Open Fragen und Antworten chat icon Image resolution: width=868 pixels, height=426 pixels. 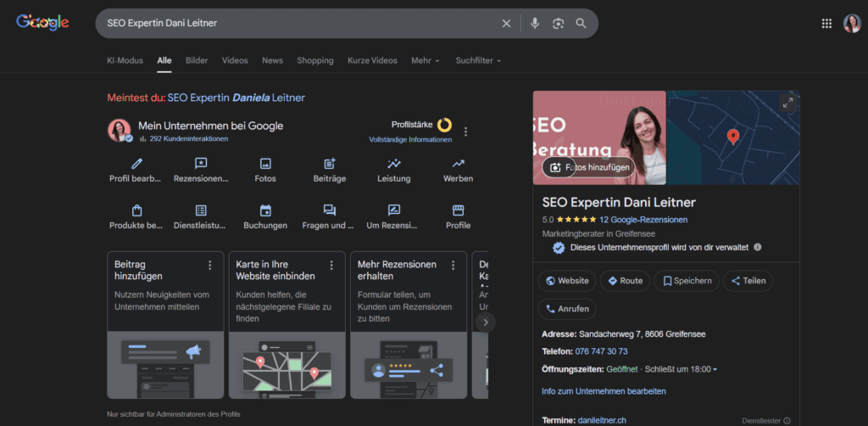point(330,210)
